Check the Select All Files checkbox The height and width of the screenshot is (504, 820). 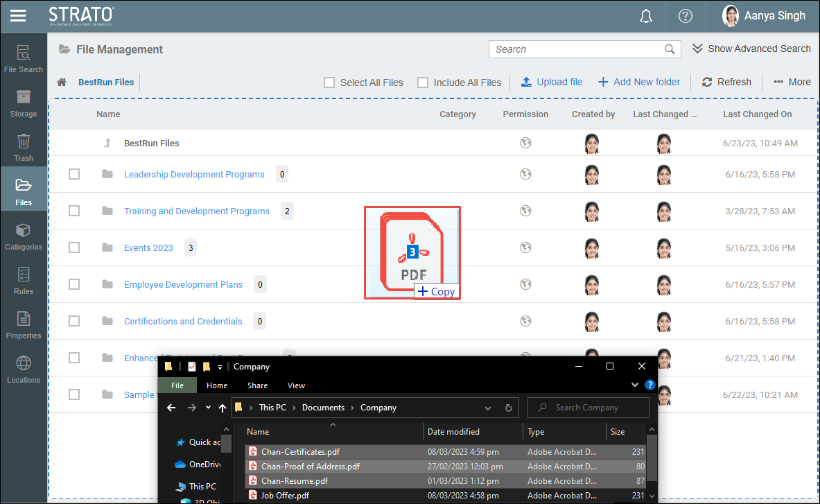[329, 82]
